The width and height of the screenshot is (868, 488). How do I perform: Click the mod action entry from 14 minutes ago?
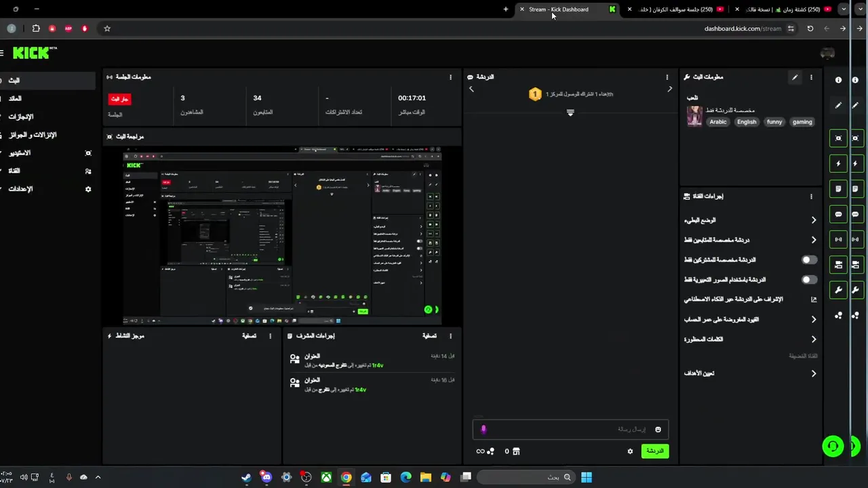(x=372, y=361)
